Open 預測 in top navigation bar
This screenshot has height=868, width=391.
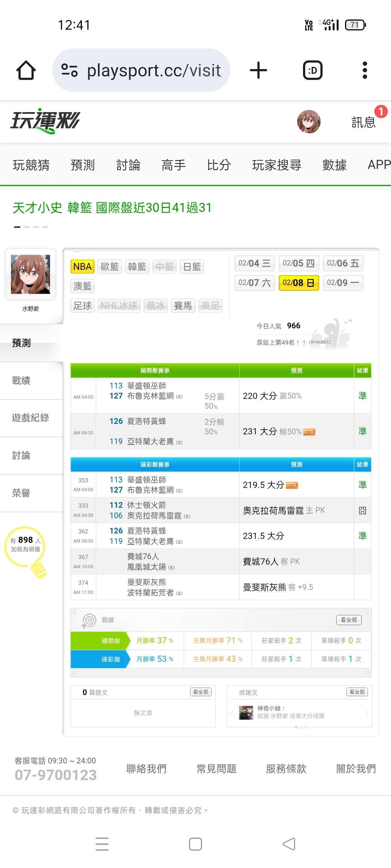83,165
